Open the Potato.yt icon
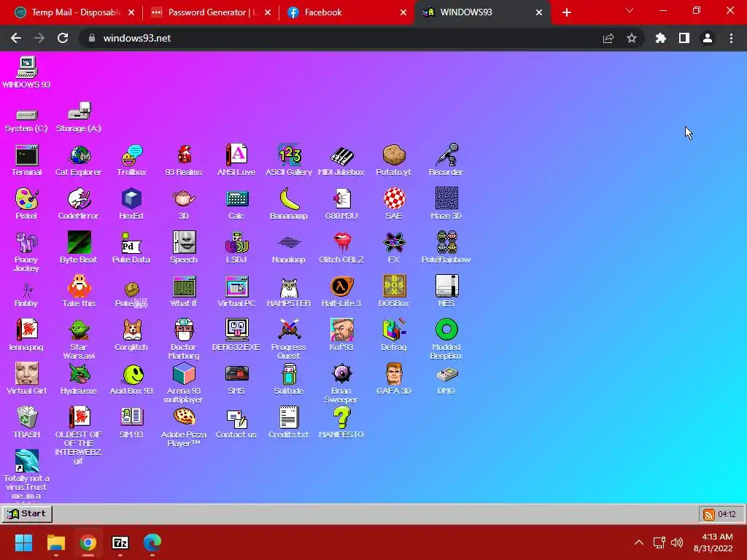 click(x=393, y=160)
